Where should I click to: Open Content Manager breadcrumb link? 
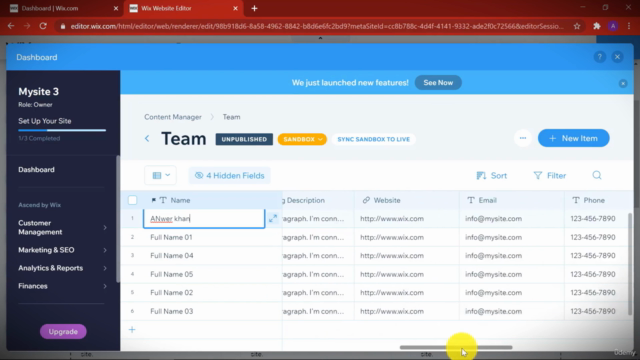[173, 117]
